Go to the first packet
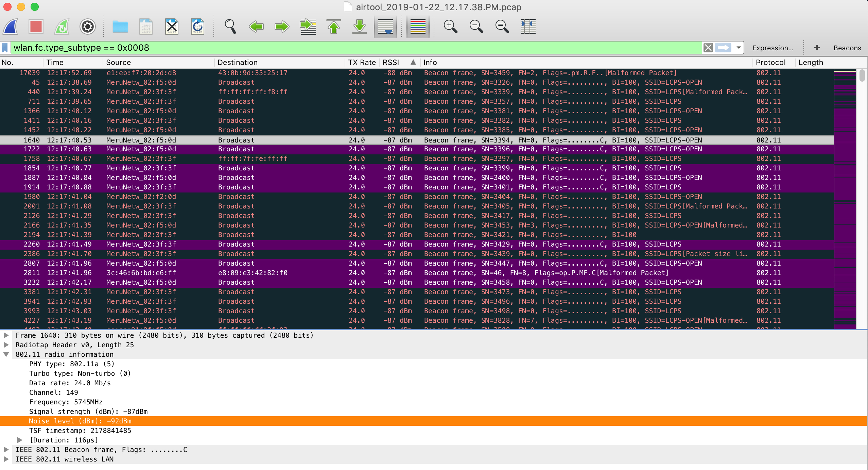868x470 pixels. 334,27
